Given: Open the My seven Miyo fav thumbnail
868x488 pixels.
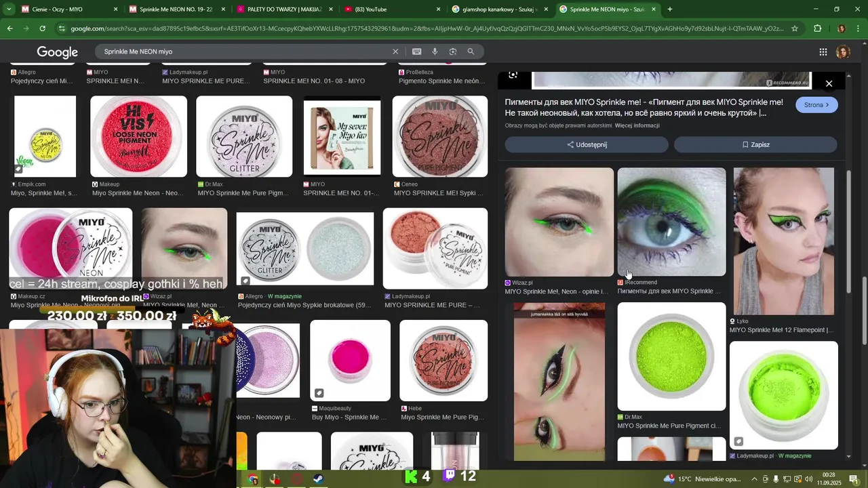Looking at the screenshot, I should (x=342, y=138).
